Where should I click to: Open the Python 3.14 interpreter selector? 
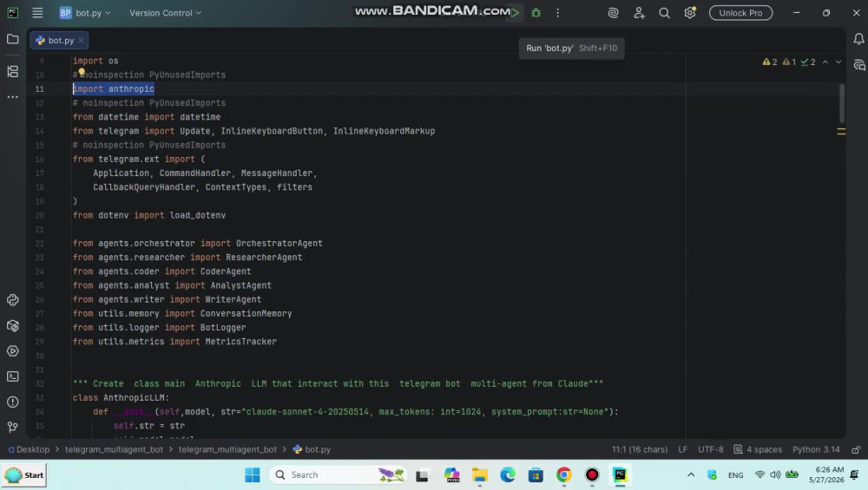pyautogui.click(x=816, y=449)
